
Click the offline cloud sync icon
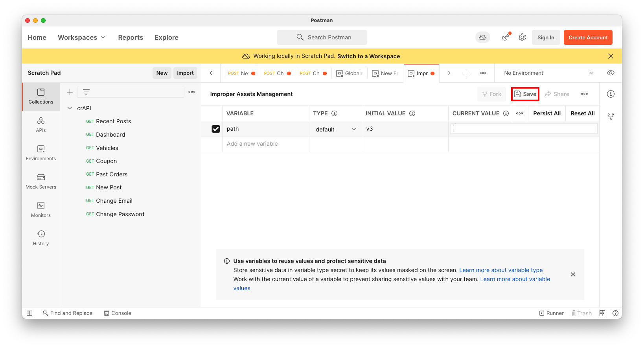(482, 37)
